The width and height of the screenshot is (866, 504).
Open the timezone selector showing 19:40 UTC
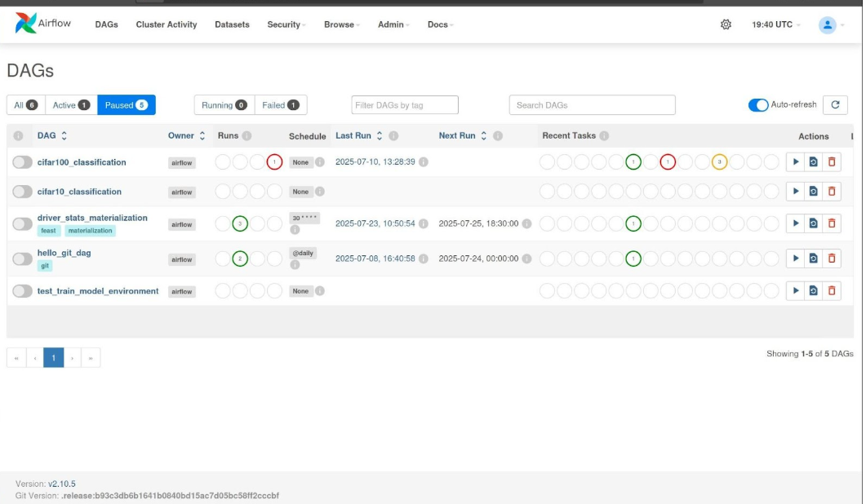click(768, 24)
